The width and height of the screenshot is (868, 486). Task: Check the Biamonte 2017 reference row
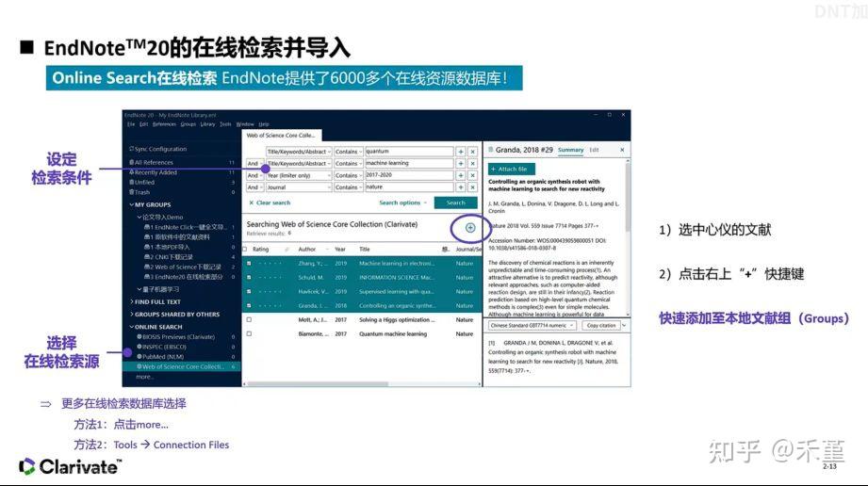pyautogui.click(x=249, y=333)
